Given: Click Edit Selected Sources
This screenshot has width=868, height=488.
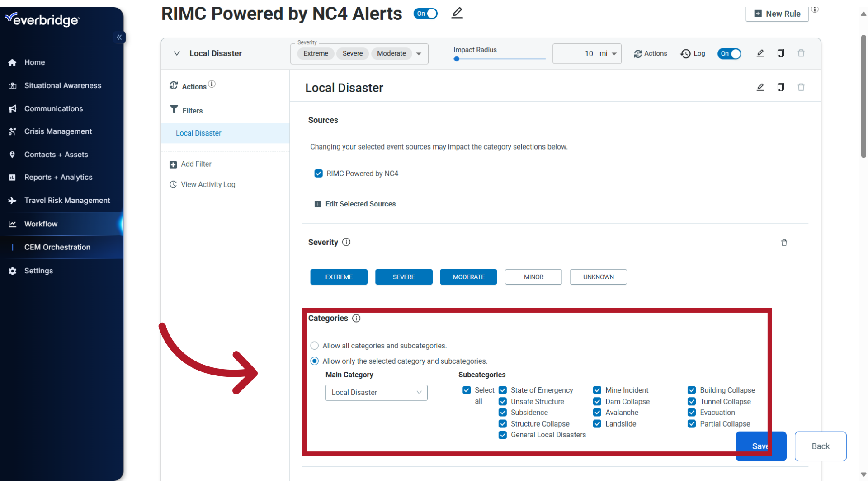Looking at the screenshot, I should [355, 204].
